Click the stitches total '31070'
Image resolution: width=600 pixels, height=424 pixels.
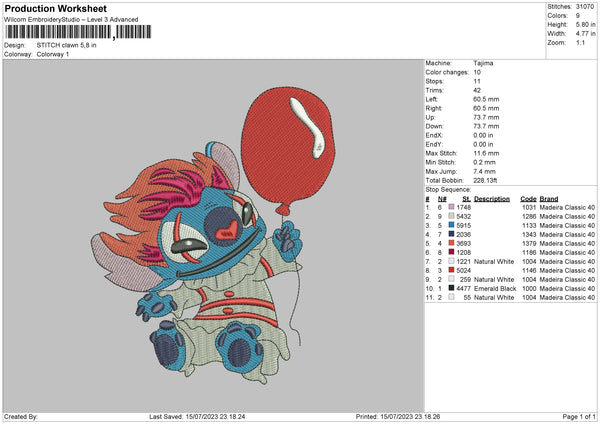585,7
